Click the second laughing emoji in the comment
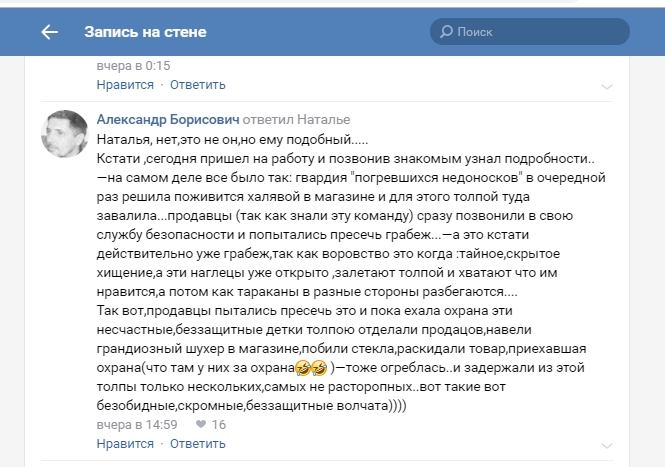This screenshot has height=467, width=665. [319, 368]
